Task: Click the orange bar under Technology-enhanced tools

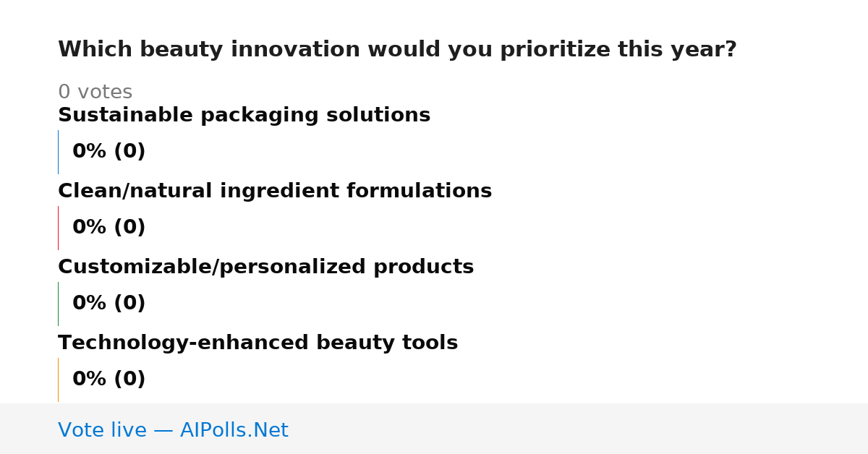Action: (58, 380)
